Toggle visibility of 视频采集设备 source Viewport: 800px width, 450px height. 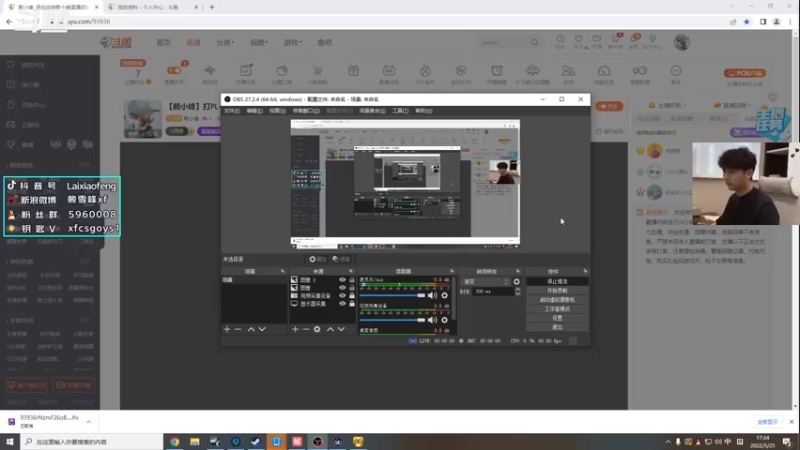tap(342, 295)
